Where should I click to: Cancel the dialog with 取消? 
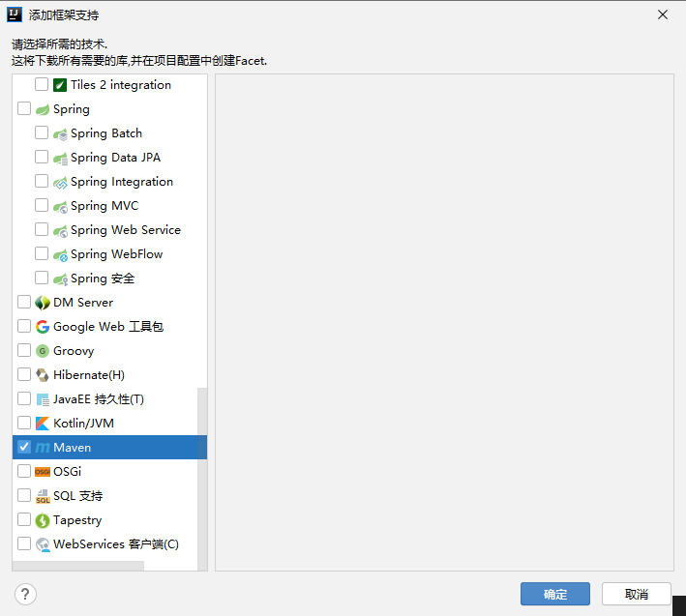pos(636,594)
